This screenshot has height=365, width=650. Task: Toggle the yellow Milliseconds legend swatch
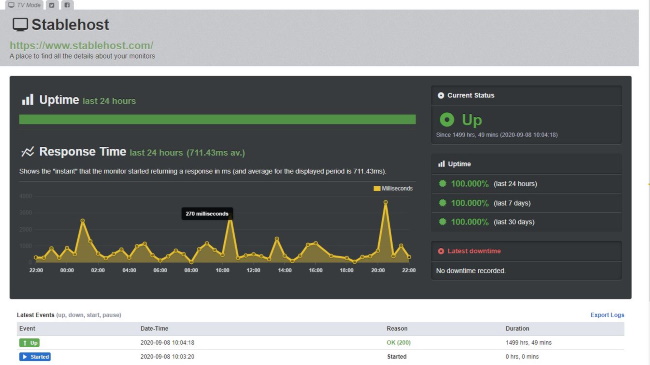(377, 188)
